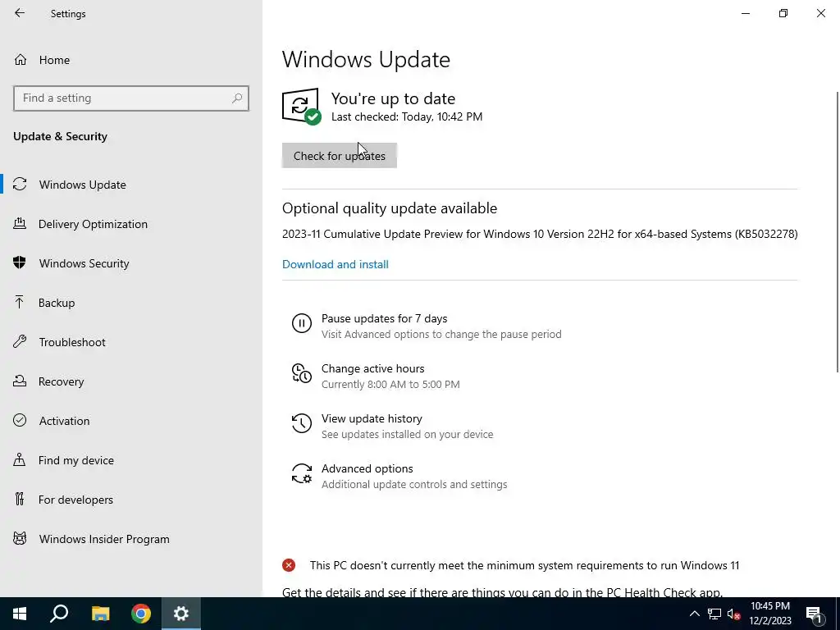Click 'This PC doesn't currently meet' message

pos(524,565)
